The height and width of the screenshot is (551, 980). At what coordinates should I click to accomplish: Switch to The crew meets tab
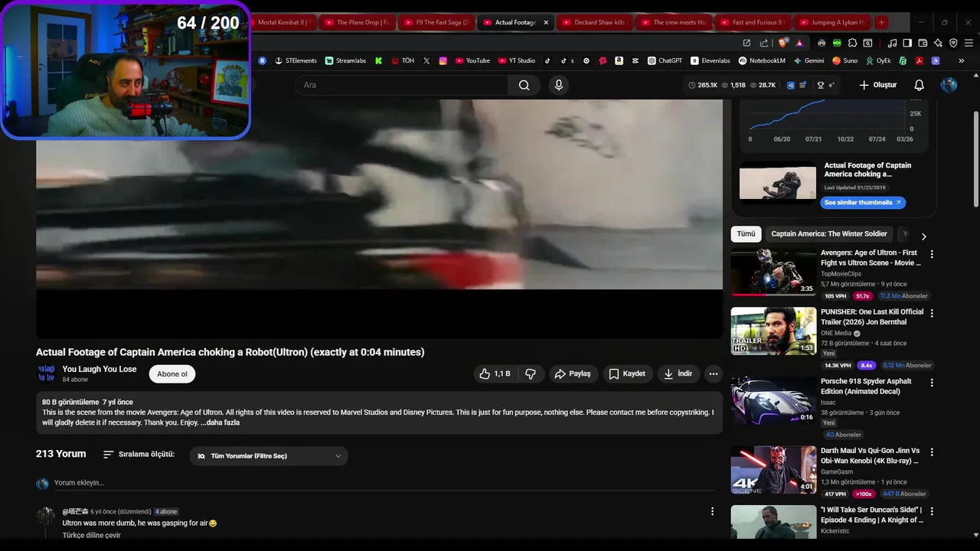pyautogui.click(x=675, y=22)
